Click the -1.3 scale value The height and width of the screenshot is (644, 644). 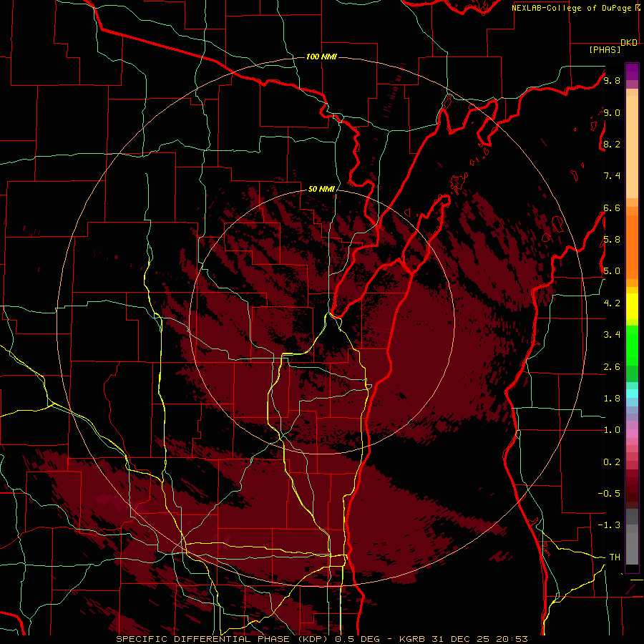609,525
